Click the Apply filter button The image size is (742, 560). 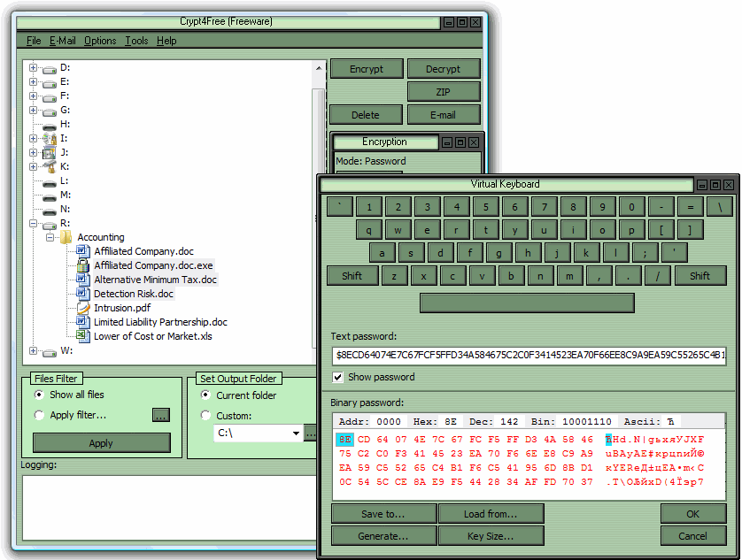click(x=101, y=443)
